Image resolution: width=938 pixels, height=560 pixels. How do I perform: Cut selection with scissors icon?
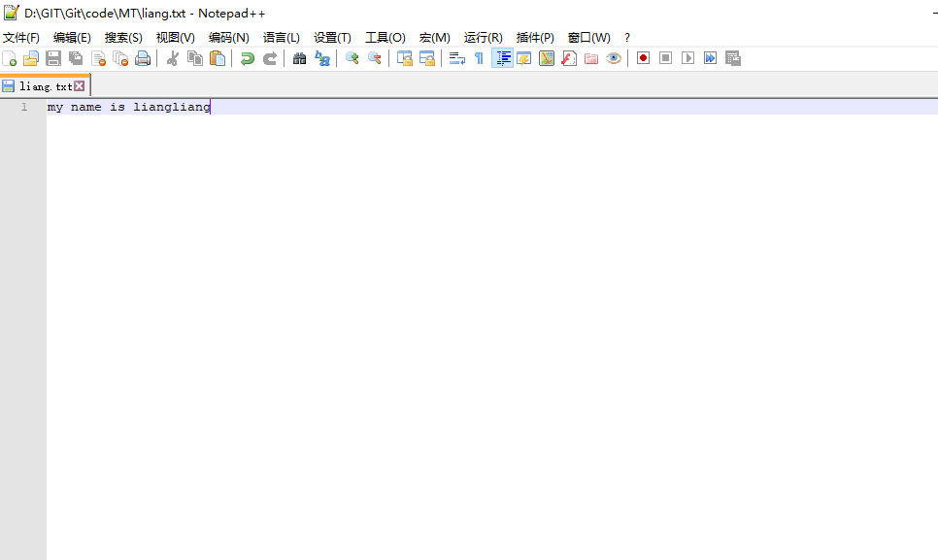point(173,58)
